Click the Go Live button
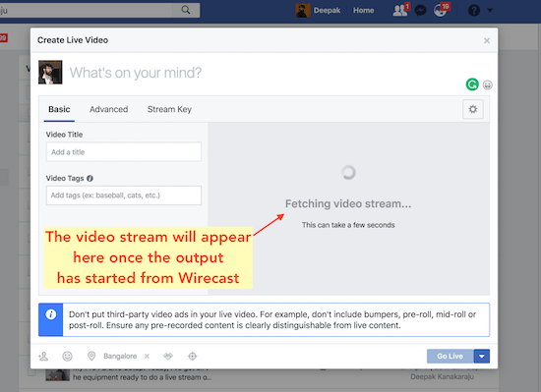The image size is (541, 392). point(450,357)
